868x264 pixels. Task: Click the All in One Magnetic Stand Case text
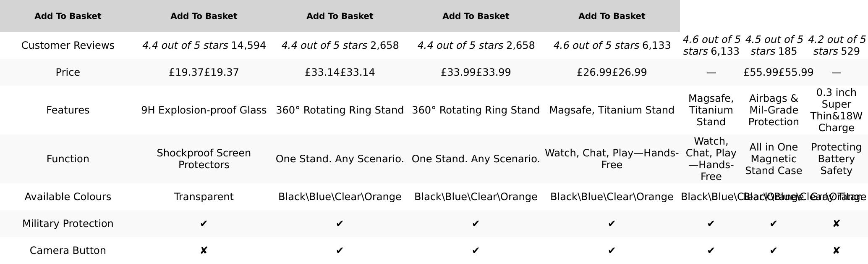tap(774, 159)
